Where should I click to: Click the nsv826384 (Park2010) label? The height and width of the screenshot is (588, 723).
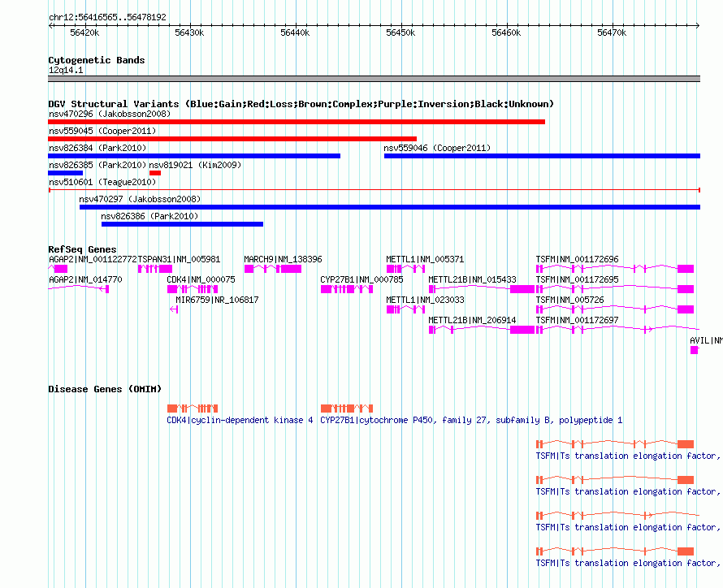[x=97, y=148]
